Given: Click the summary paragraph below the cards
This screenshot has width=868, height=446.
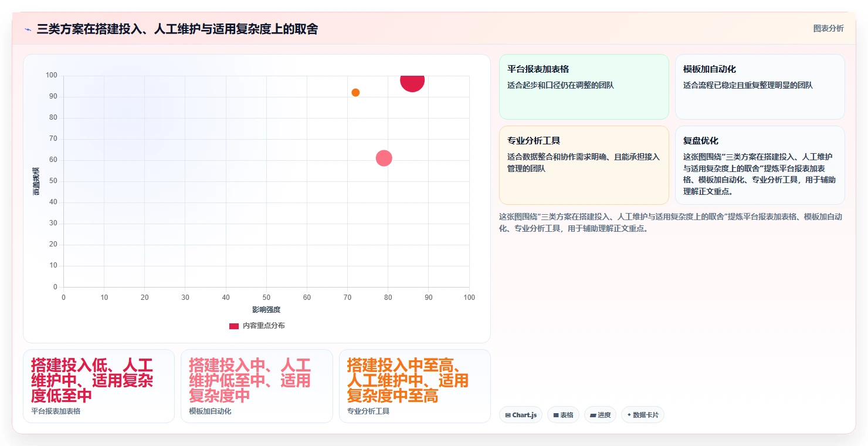Looking at the screenshot, I should (x=671, y=222).
